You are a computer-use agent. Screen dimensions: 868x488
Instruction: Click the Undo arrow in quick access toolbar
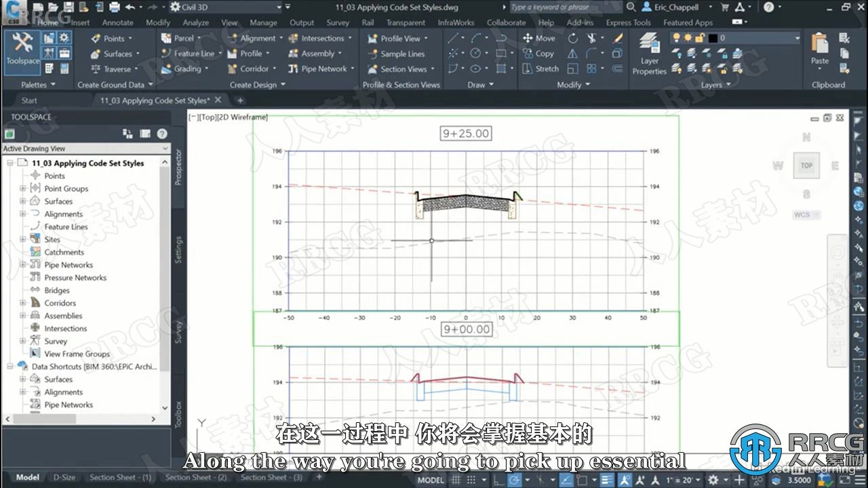(x=130, y=7)
